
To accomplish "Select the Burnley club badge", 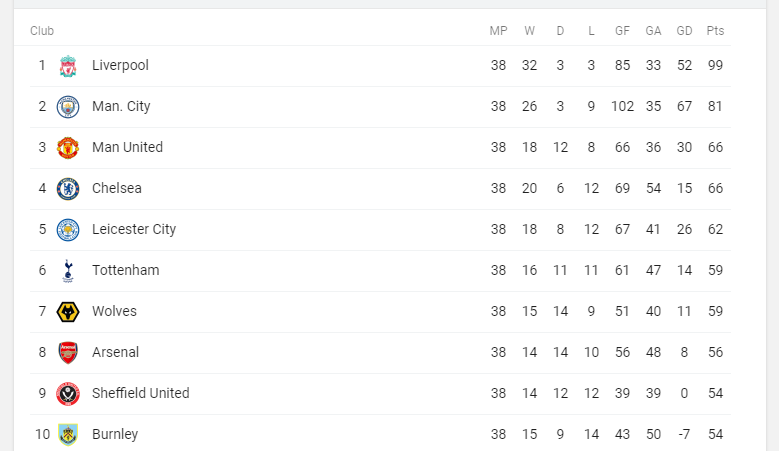I will tap(68, 435).
